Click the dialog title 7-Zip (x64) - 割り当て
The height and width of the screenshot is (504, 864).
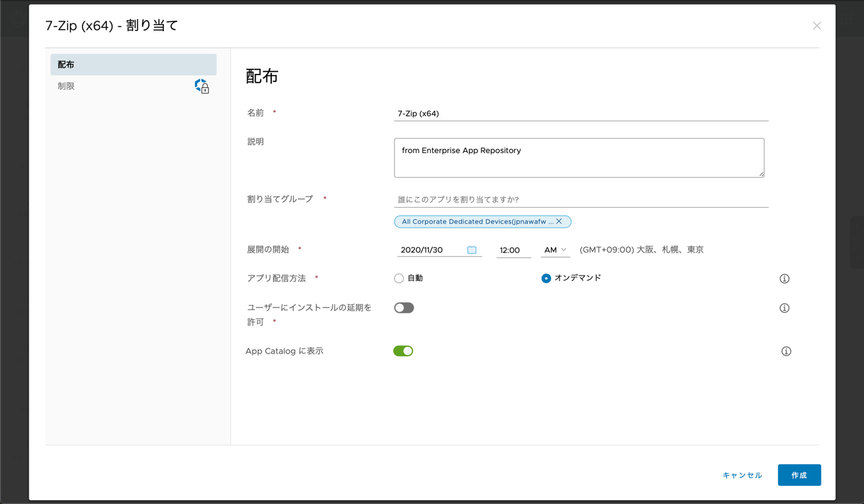pyautogui.click(x=112, y=26)
